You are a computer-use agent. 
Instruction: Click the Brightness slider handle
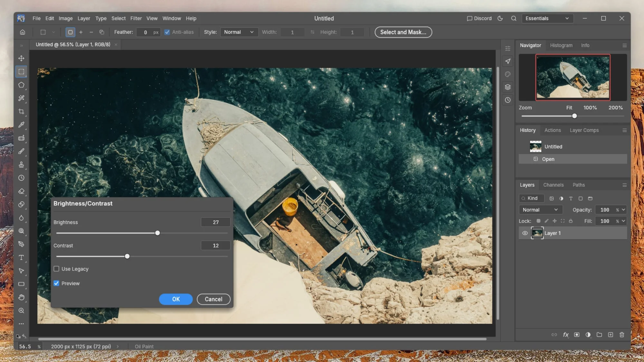pos(157,233)
